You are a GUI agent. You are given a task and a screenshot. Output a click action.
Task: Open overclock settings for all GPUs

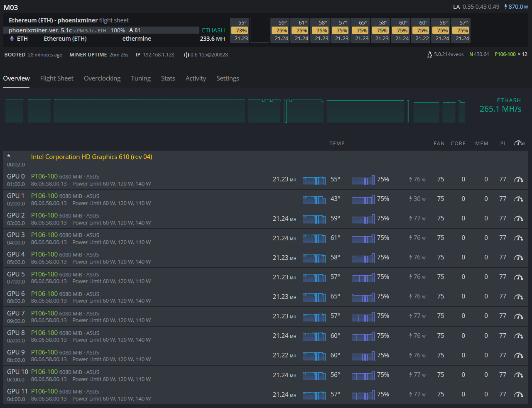519,143
